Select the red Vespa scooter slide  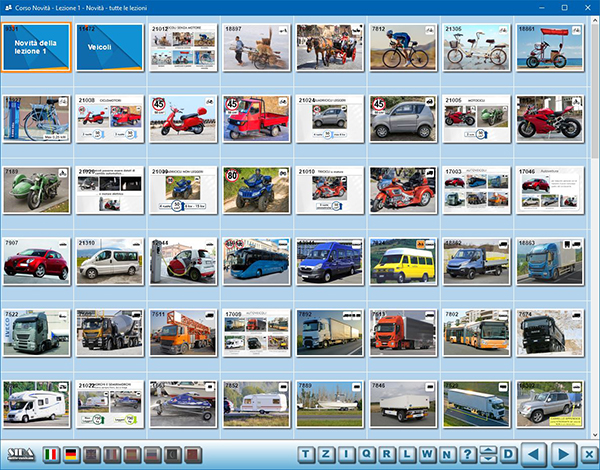pos(181,118)
